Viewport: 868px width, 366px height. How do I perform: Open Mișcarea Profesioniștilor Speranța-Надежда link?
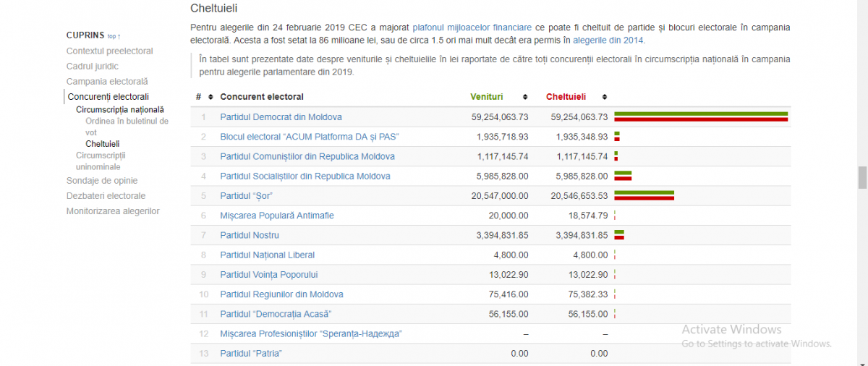311,333
